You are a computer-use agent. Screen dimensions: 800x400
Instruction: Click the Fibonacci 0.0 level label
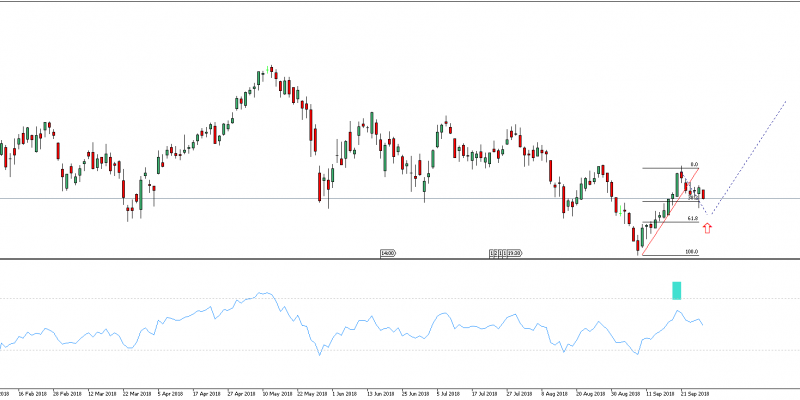click(x=693, y=165)
